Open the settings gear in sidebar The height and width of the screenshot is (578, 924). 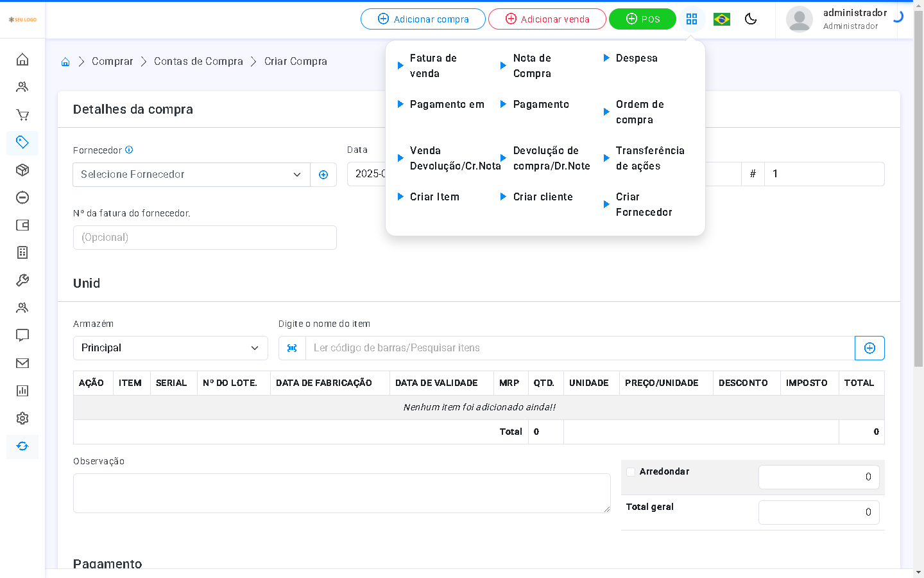[x=22, y=419]
